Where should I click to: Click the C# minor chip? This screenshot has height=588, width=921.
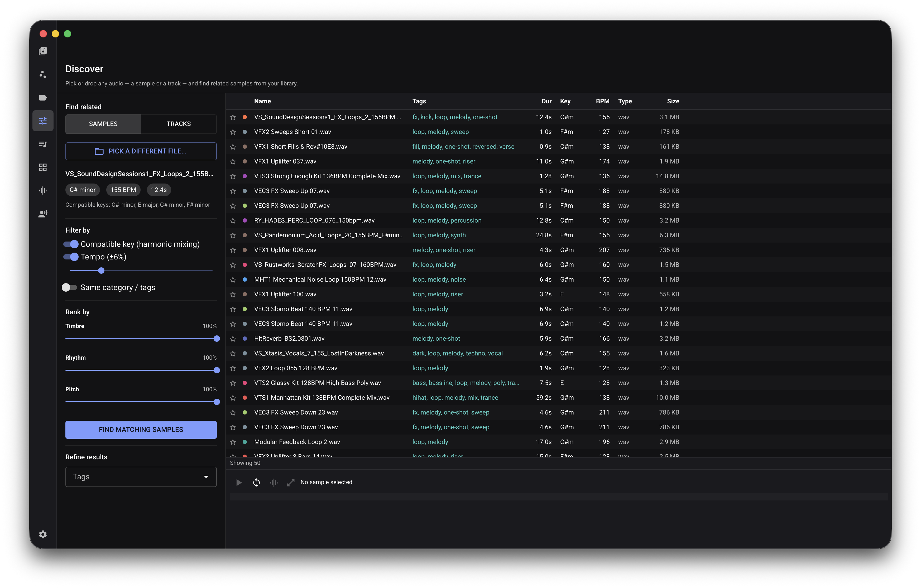(83, 190)
